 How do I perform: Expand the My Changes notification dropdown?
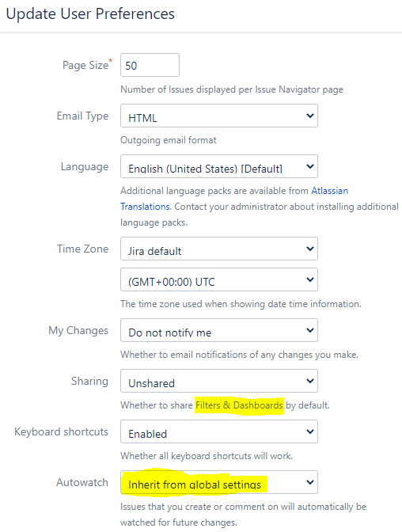tap(219, 330)
